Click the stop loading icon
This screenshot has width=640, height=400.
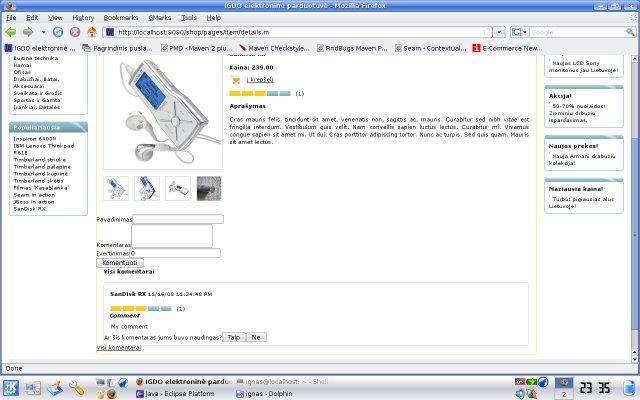tap(75, 32)
